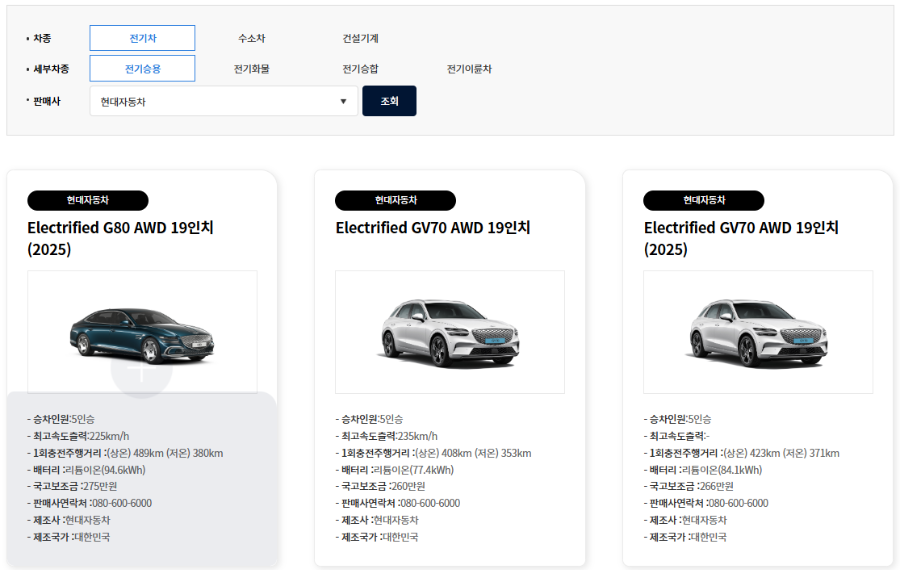
Task: Select the 전기차 vehicle type option
Action: point(142,38)
